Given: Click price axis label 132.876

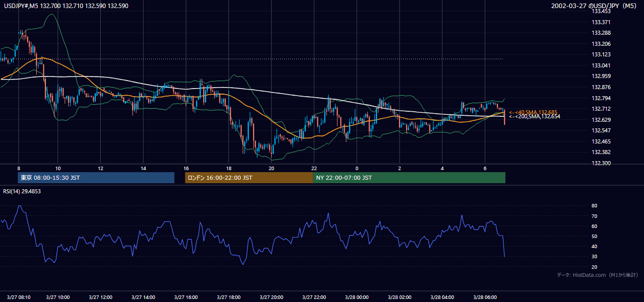Looking at the screenshot, I should pyautogui.click(x=601, y=87).
